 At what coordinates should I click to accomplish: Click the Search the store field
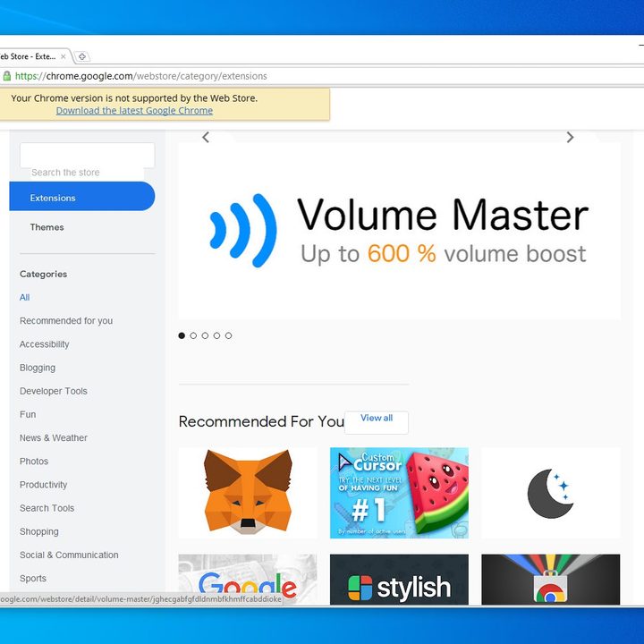pos(87,156)
